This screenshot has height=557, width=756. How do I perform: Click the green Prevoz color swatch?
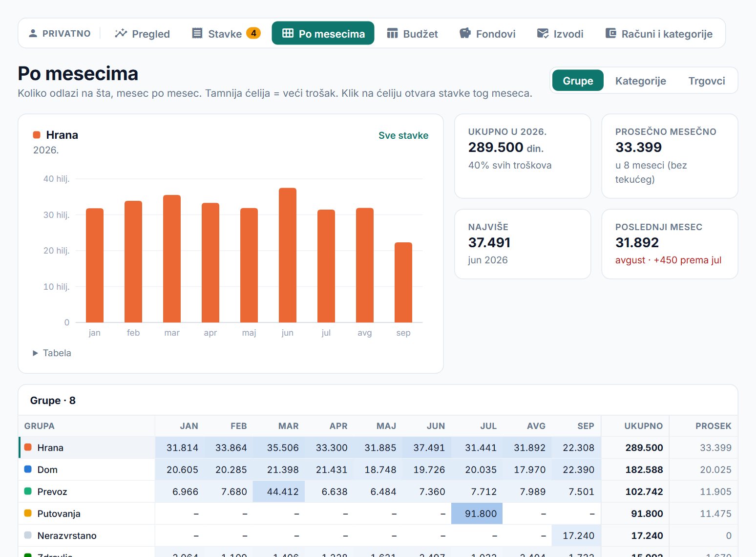coord(28,491)
